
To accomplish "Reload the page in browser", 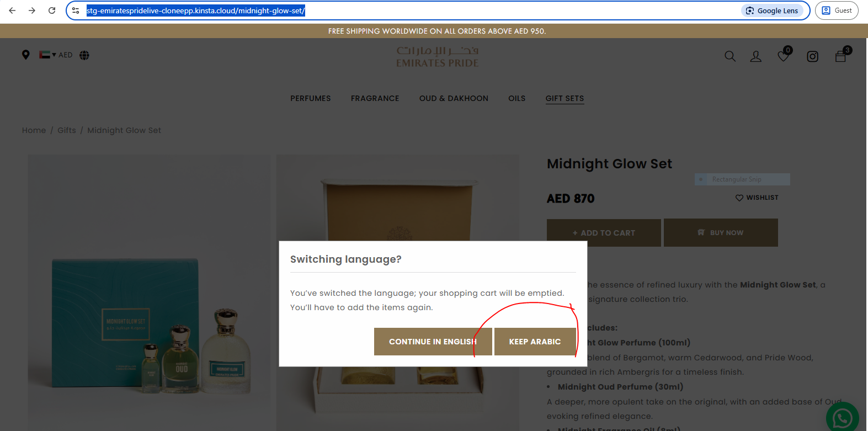I will coord(52,10).
